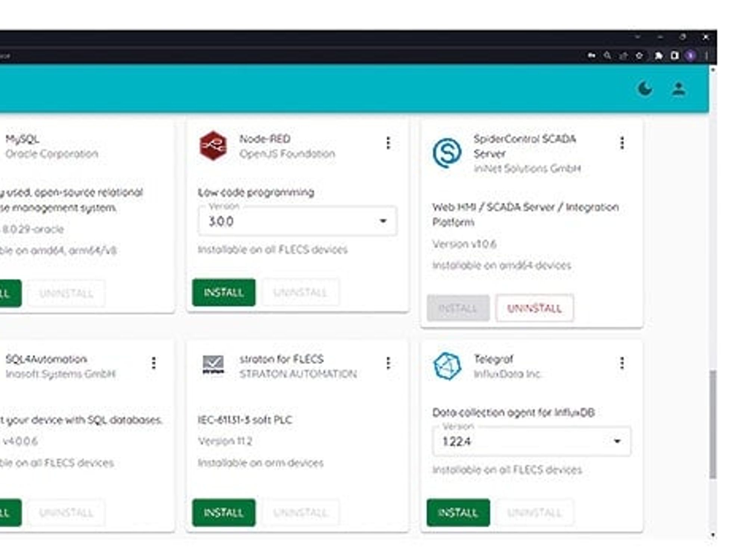
Task: Uninstall SpiderControl SCADA Server
Action: (x=534, y=308)
